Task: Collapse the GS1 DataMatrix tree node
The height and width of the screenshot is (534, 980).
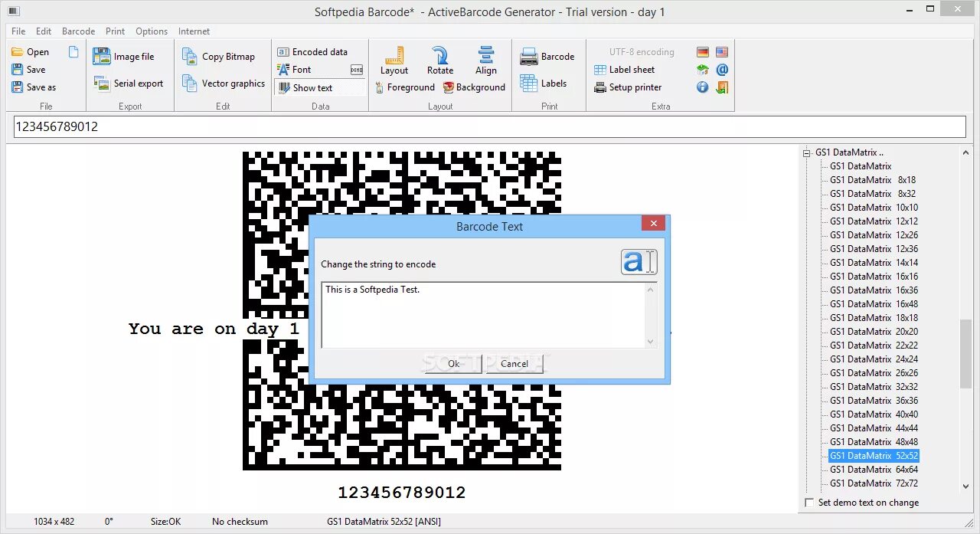Action: [806, 152]
